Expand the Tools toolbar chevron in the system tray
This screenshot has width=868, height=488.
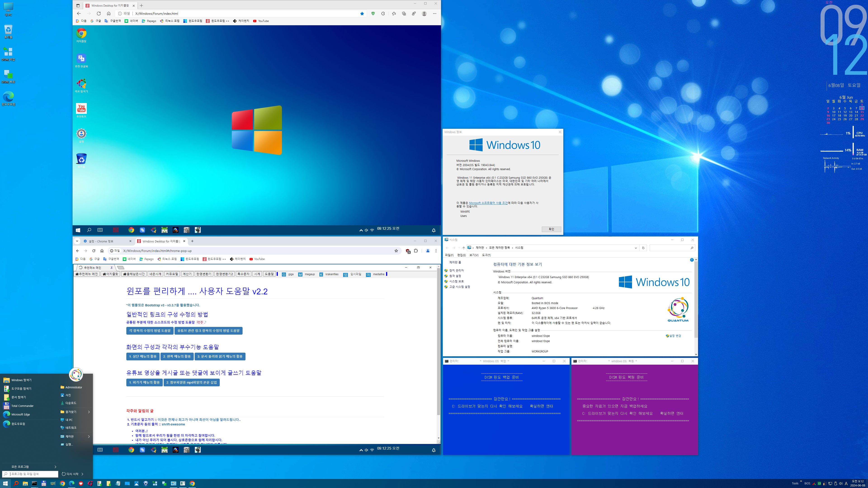801,481
